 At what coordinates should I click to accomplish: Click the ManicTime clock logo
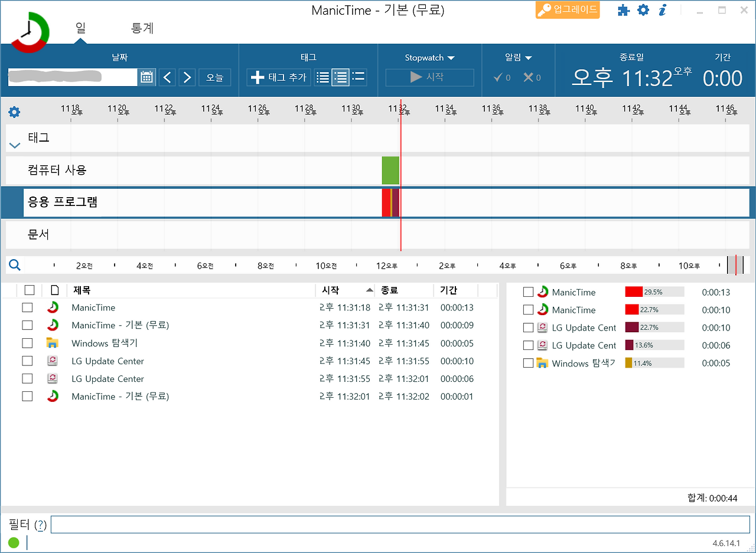(x=30, y=32)
